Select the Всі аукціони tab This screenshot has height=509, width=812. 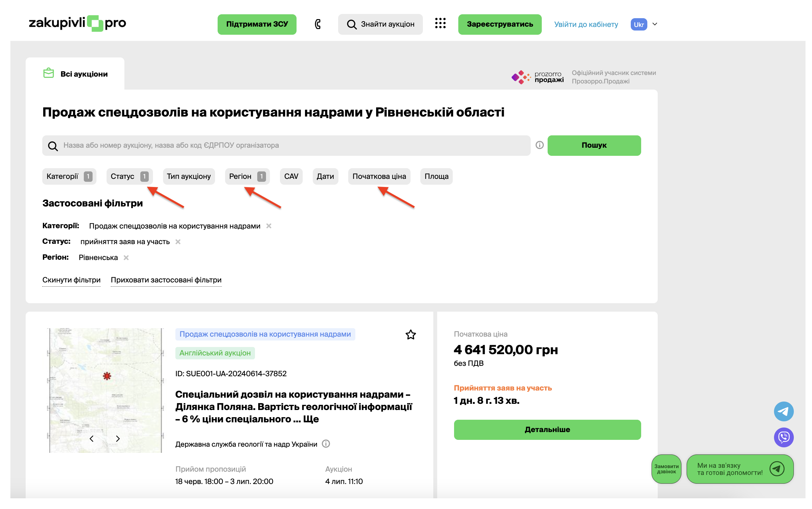click(75, 74)
